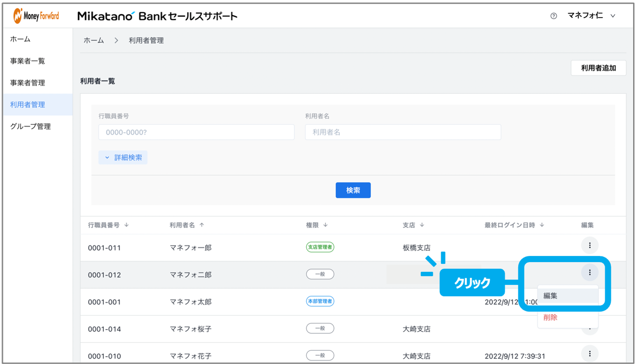
Task: Choose 編集 from the context menu
Action: coord(568,296)
